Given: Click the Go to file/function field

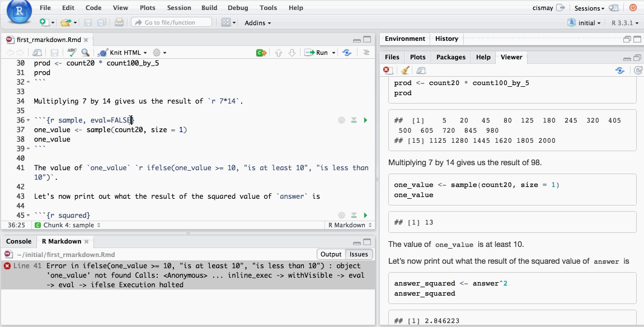Looking at the screenshot, I should point(172,22).
